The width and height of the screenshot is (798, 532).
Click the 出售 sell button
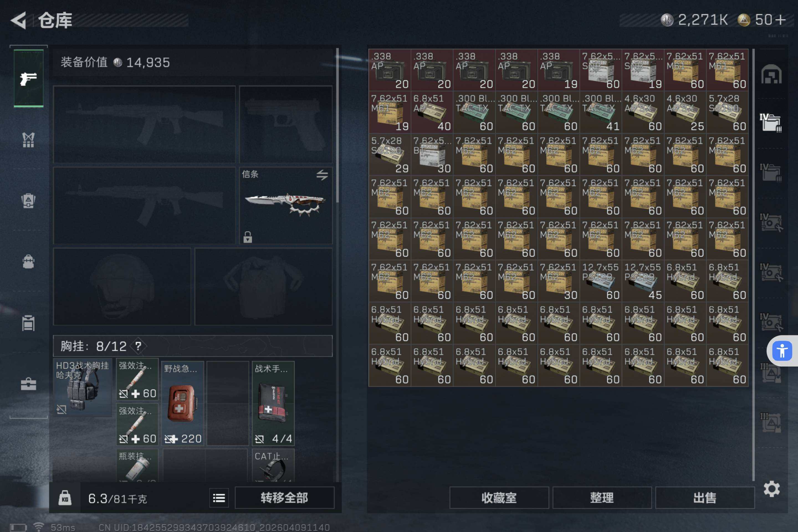[705, 498]
